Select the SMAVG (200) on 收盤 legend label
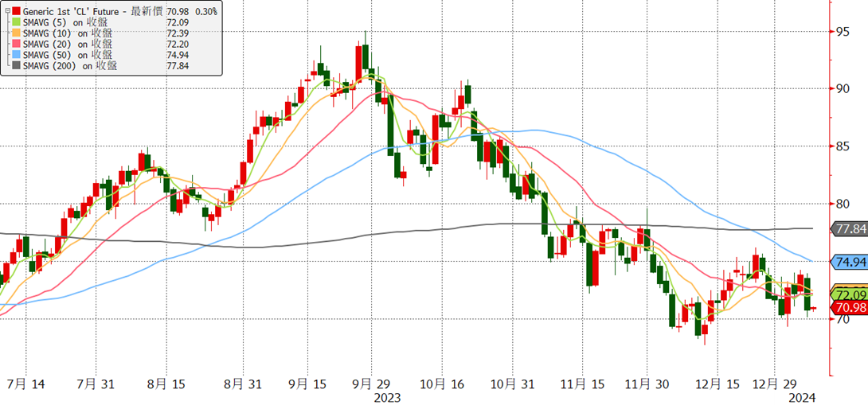Image resolution: width=868 pixels, height=405 pixels. pos(71,66)
